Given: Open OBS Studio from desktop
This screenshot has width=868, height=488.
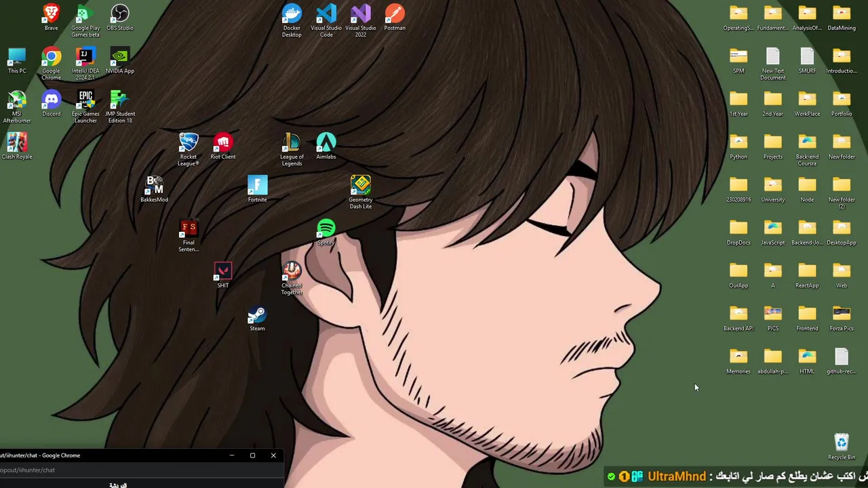Looking at the screenshot, I should click(120, 17).
